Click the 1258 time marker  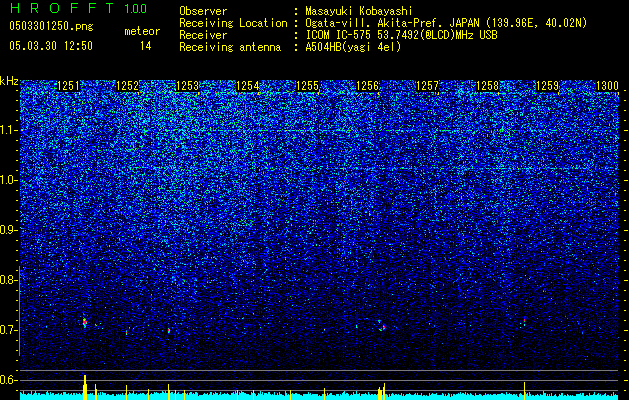tap(487, 86)
